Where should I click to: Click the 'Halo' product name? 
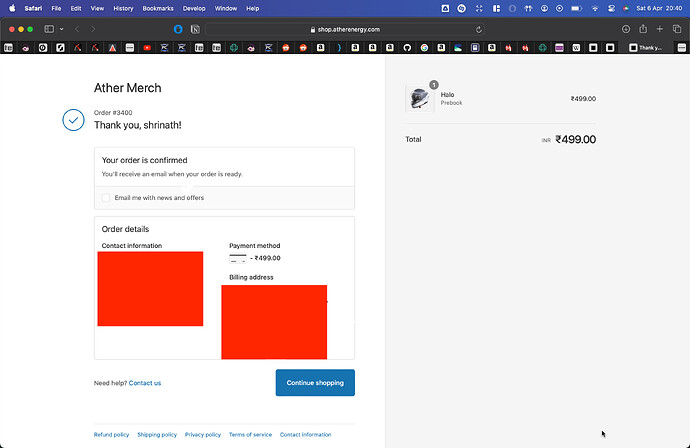click(448, 95)
